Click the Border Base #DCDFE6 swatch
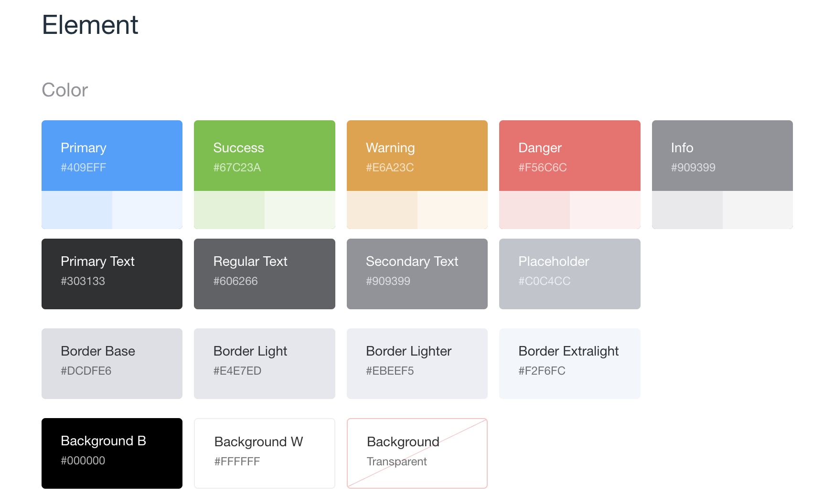 click(112, 364)
